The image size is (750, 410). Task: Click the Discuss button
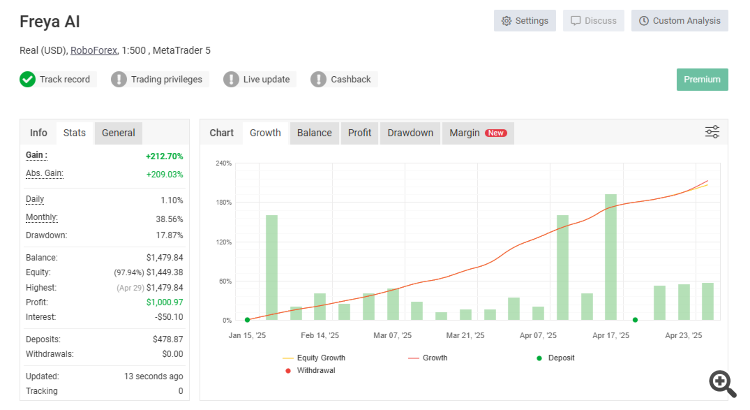[593, 21]
